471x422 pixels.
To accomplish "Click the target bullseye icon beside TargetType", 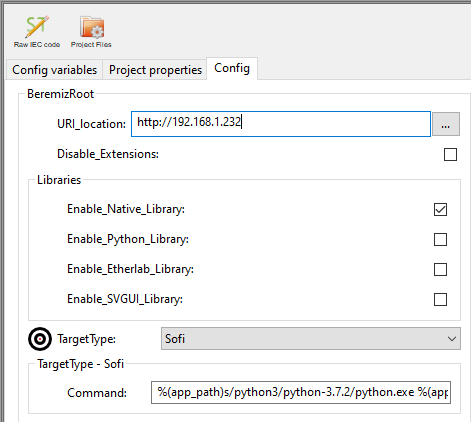I will coord(40,339).
